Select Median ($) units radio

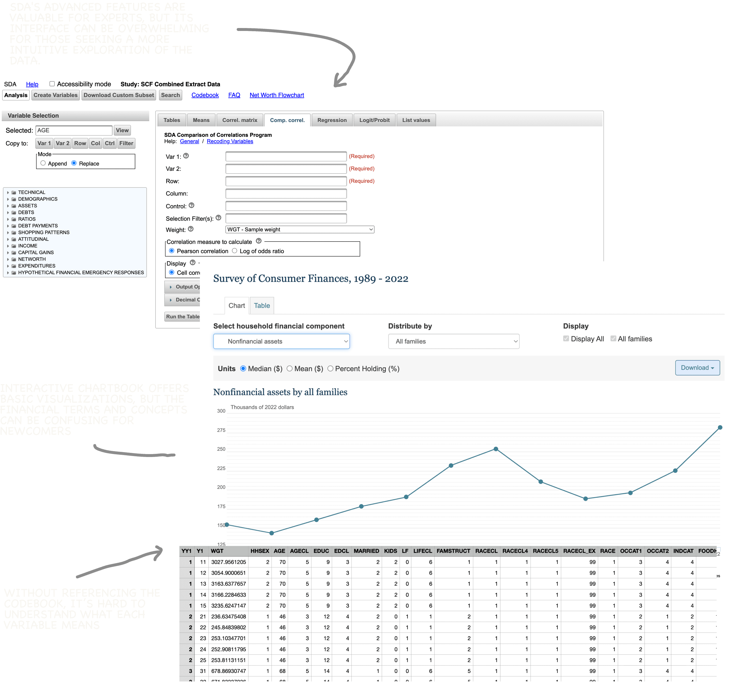click(243, 369)
